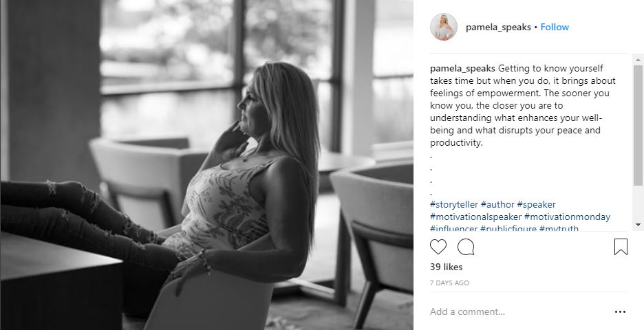Open the #motivationmonday hashtag
The image size is (644, 330).
click(x=567, y=217)
